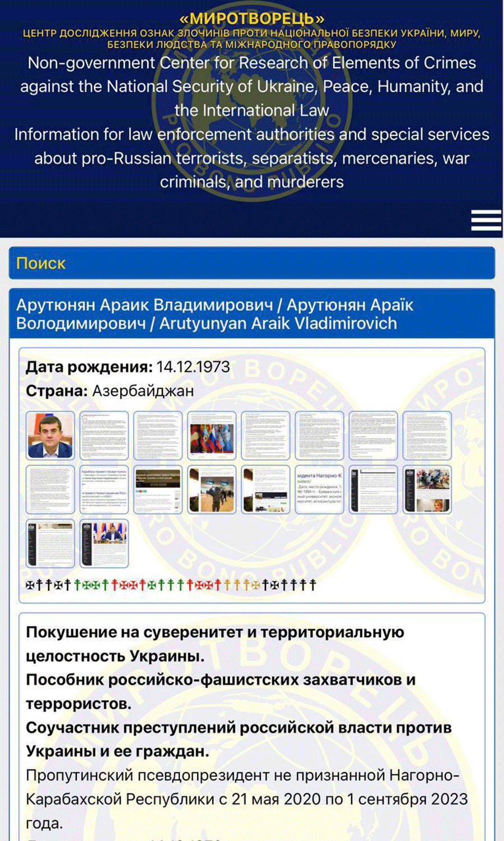
Task: Click the 'Information for law enforcement authorities' text
Action: [x=252, y=158]
